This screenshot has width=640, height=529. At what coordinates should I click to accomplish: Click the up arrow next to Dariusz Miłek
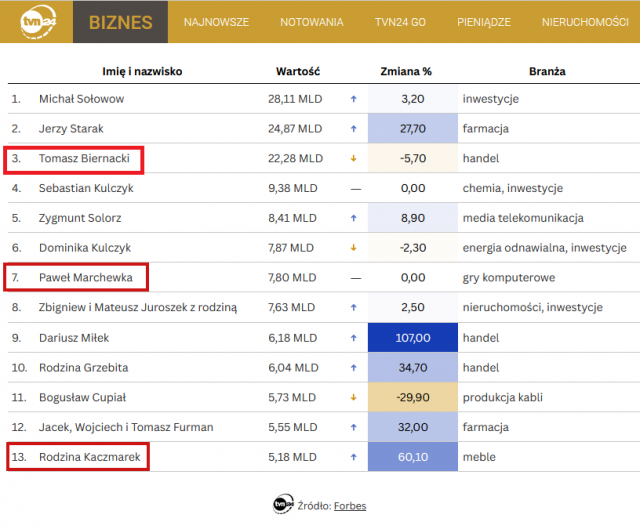(x=354, y=338)
